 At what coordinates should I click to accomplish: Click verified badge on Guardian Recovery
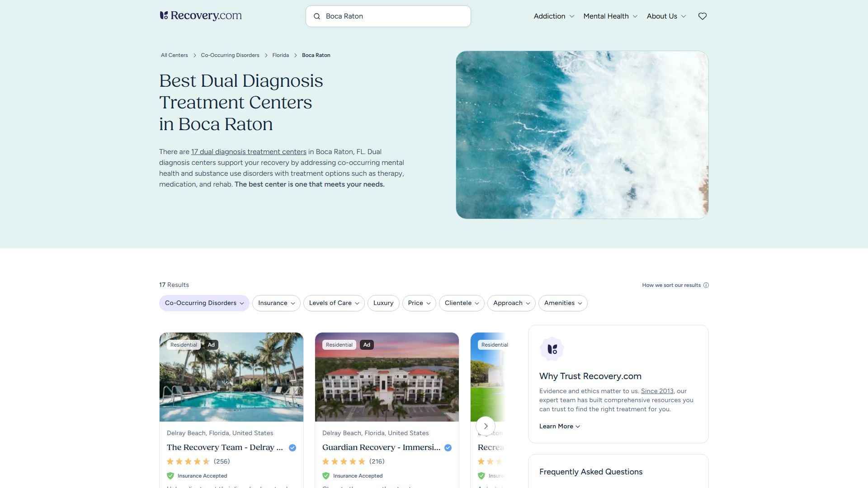[448, 448]
